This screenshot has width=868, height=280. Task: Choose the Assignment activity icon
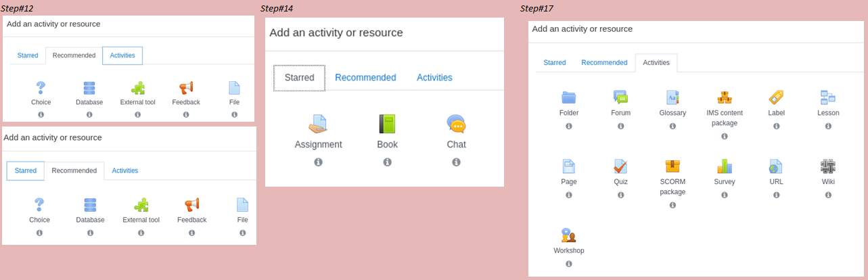[318, 124]
